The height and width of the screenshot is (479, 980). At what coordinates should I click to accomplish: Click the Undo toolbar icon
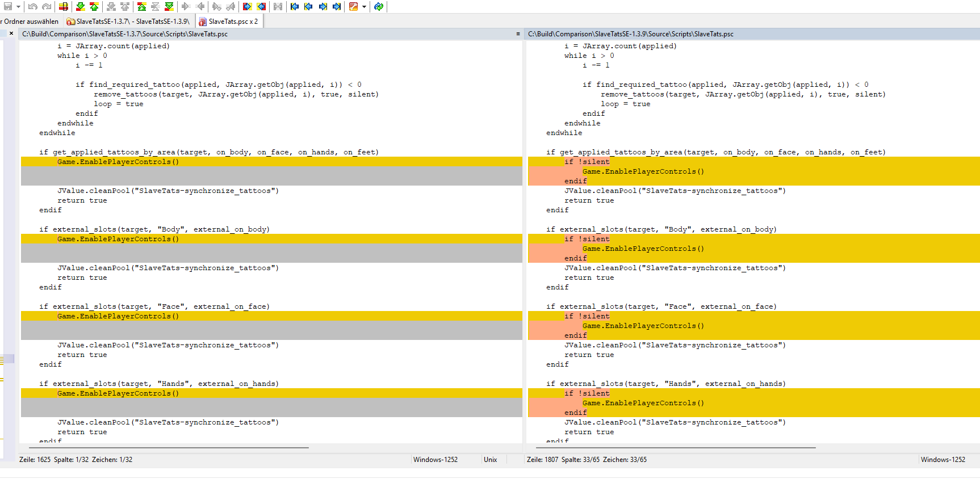(33, 7)
